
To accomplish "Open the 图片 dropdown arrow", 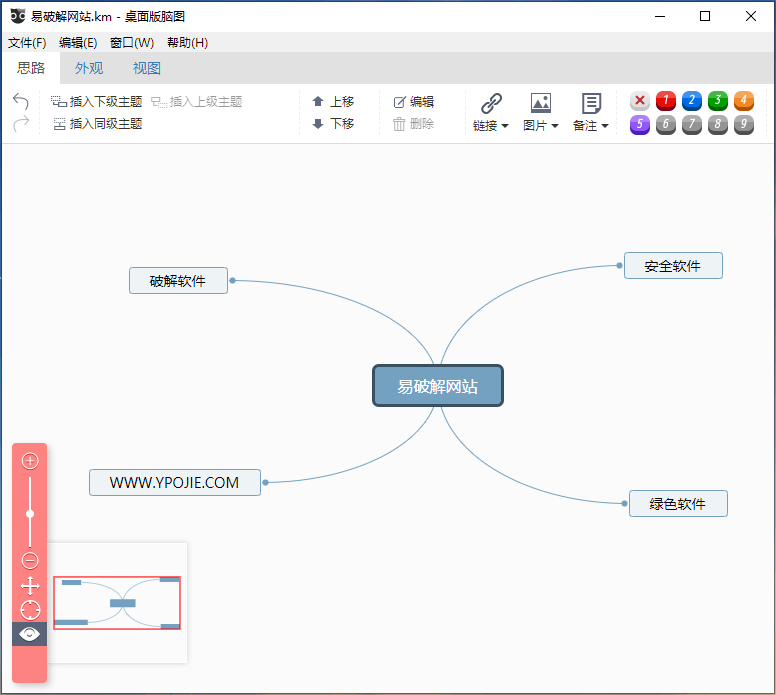I will click(x=555, y=126).
